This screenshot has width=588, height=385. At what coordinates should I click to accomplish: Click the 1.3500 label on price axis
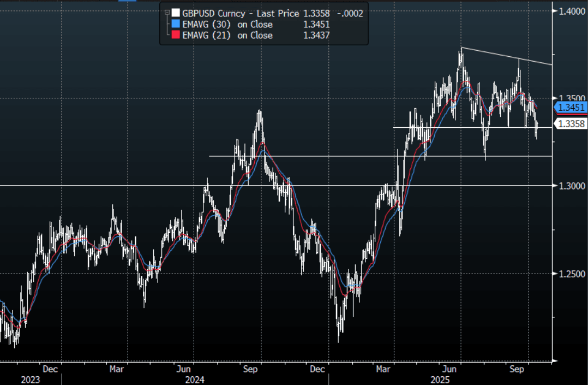click(571, 98)
